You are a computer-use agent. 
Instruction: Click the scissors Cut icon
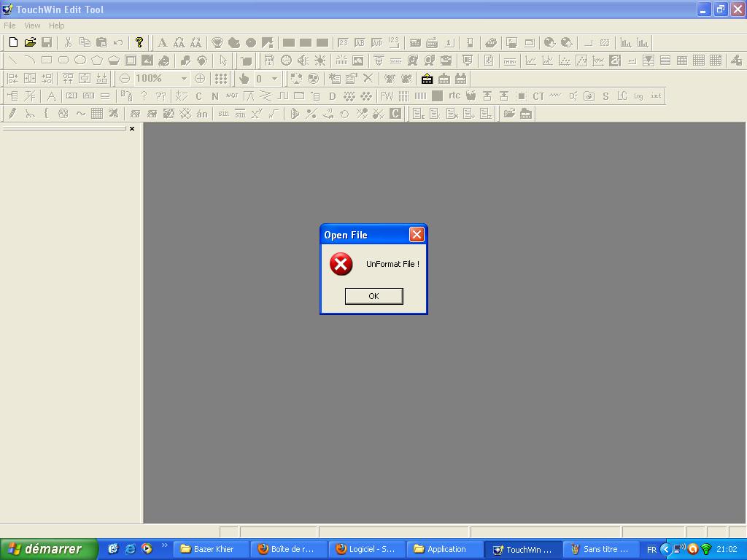(68, 43)
